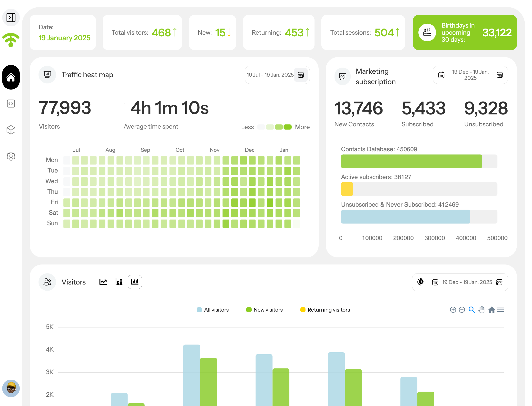Click the green Wi-Fi logo icon
Viewport: 532px width, 406px height.
11,40
